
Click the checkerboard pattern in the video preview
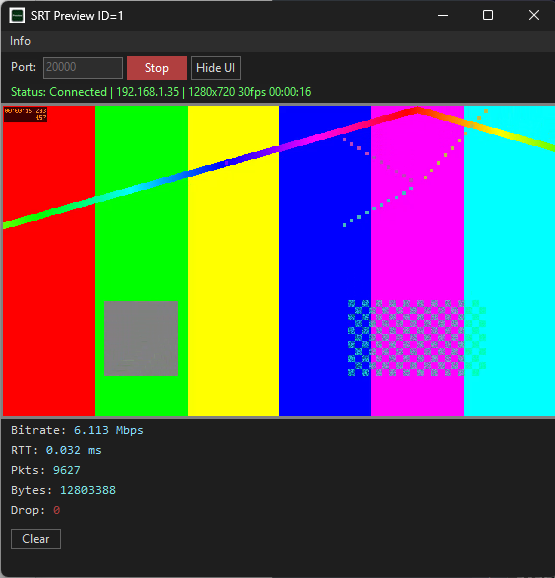417,338
